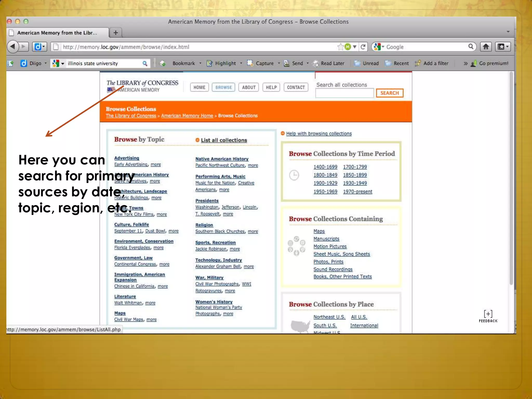Open the List all collections link
This screenshot has width=532, height=399.
(224, 140)
